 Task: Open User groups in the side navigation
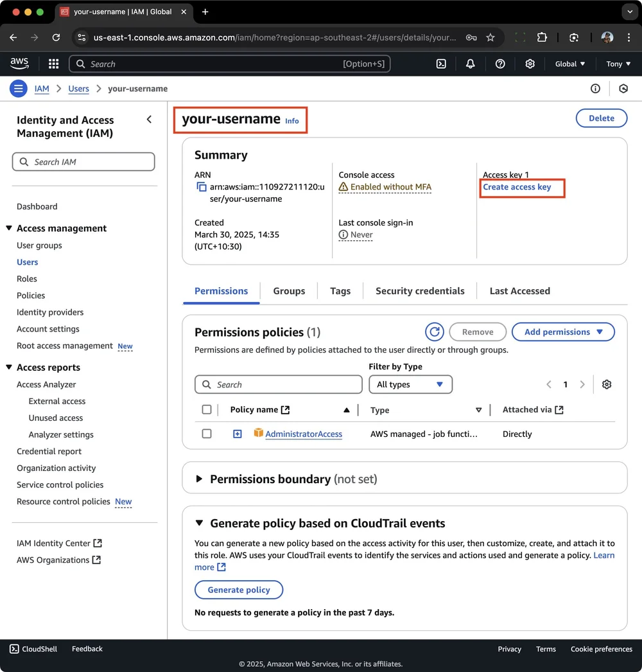(x=39, y=245)
